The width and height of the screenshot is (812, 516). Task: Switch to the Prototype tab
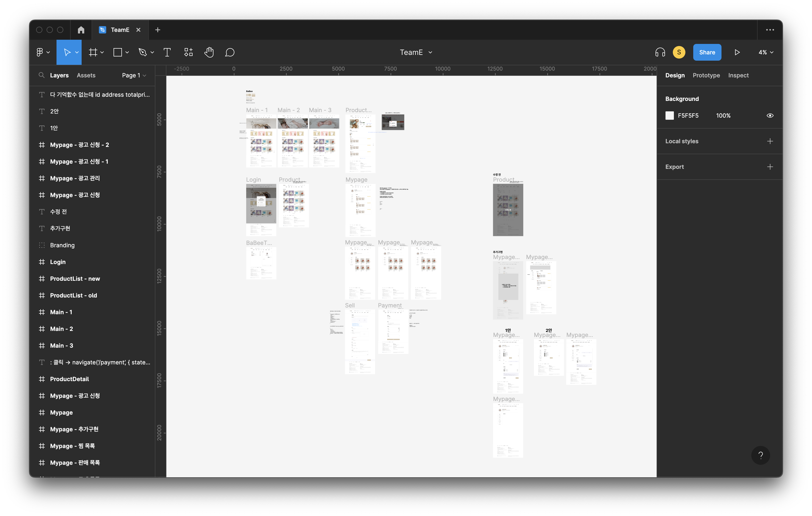706,75
